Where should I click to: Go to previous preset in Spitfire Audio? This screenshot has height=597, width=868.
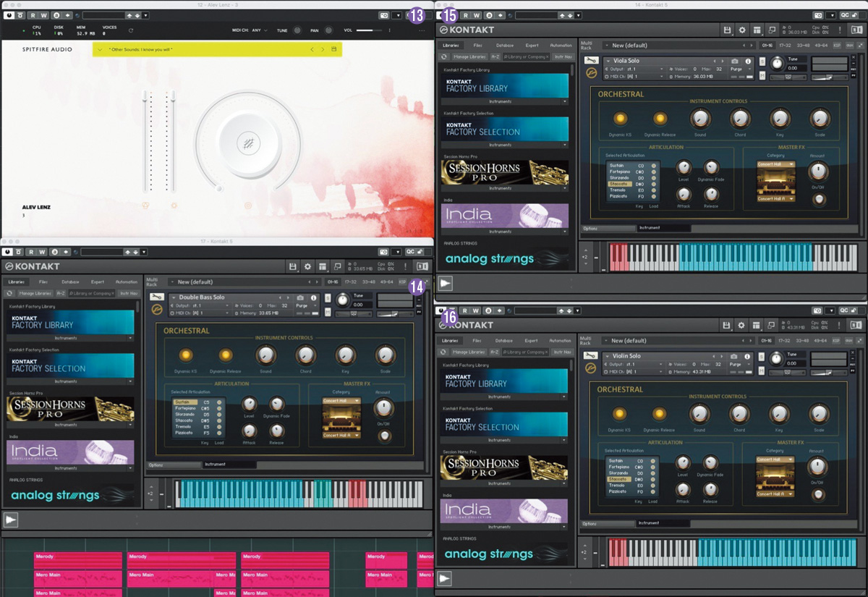coord(312,49)
